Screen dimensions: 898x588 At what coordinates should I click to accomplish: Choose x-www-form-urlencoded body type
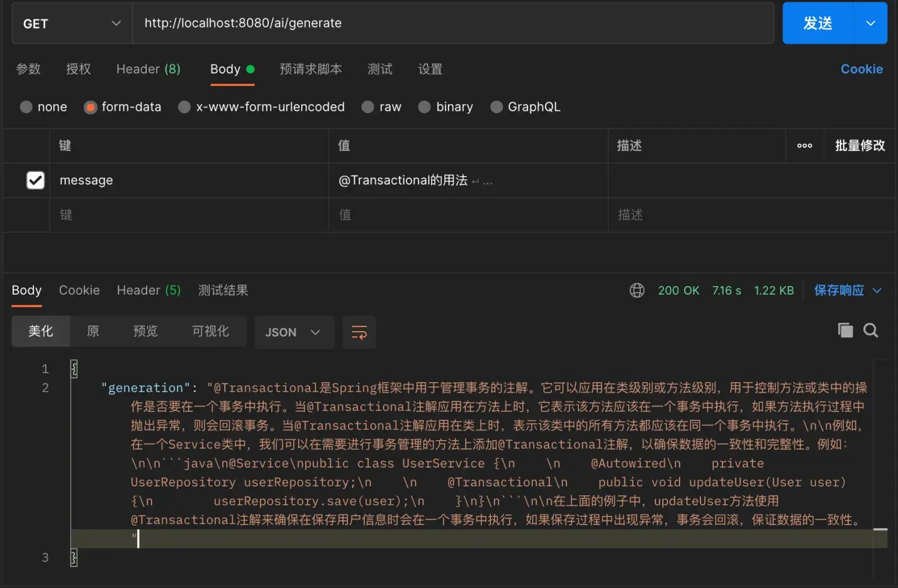[x=185, y=107]
